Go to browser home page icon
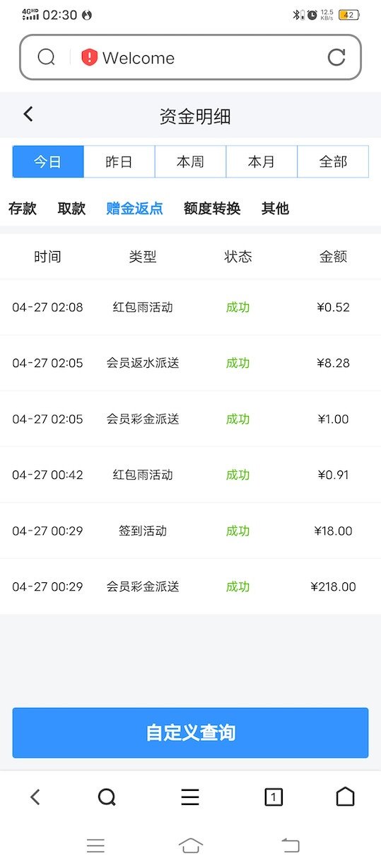Image resolution: width=381 pixels, height=868 pixels. coord(345,797)
